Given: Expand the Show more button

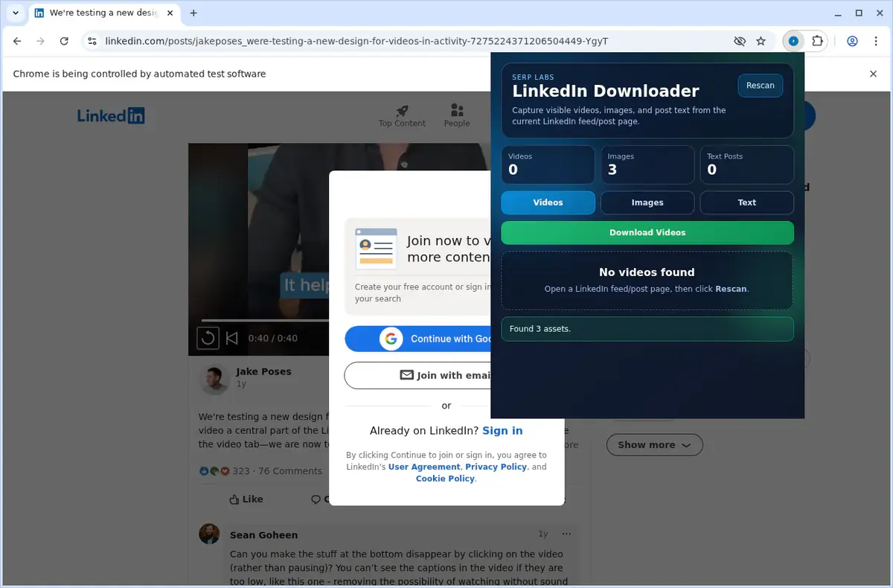Looking at the screenshot, I should tap(654, 445).
